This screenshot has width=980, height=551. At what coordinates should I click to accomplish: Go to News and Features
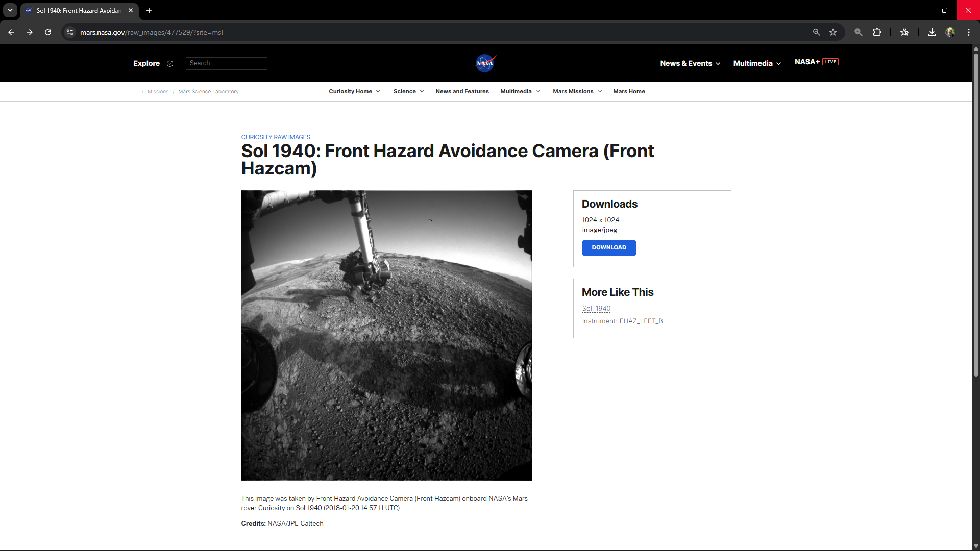pos(462,91)
